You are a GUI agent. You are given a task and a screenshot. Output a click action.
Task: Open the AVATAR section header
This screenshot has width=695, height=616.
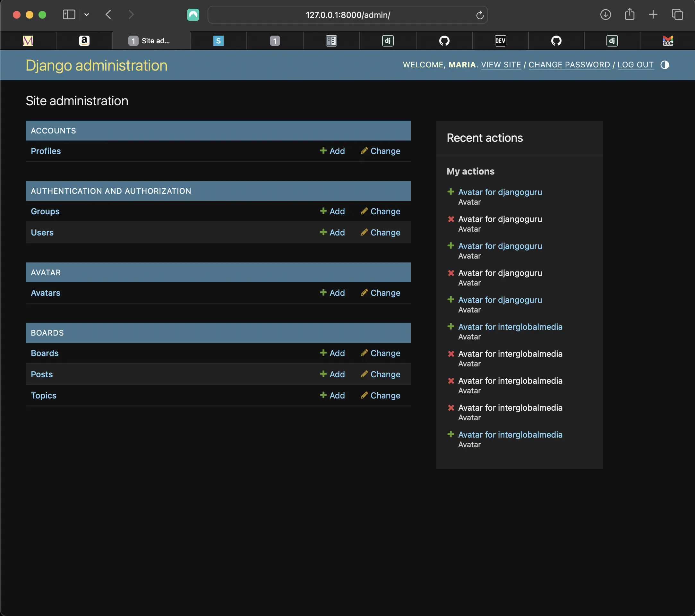(46, 273)
